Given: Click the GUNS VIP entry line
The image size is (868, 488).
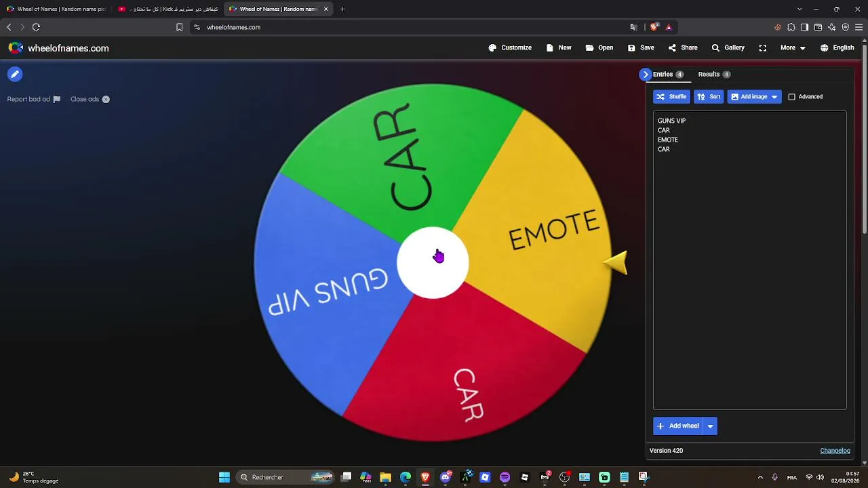Looking at the screenshot, I should point(671,121).
